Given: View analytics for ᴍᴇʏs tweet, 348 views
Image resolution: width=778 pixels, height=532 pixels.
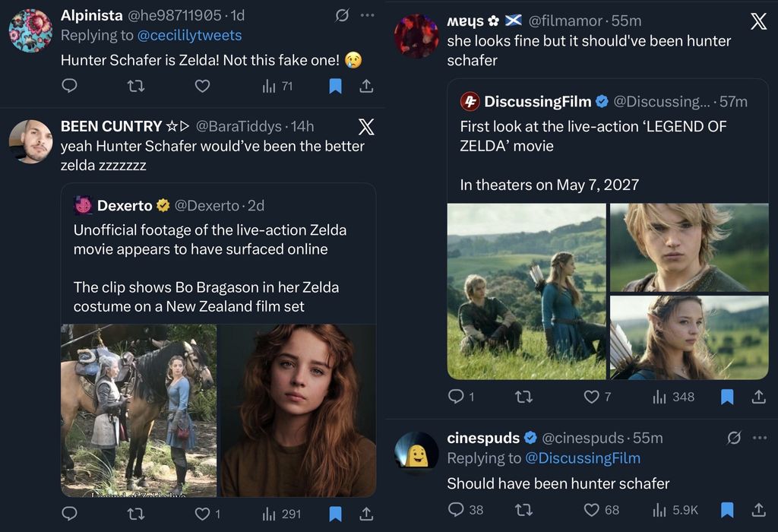Looking at the screenshot, I should pyautogui.click(x=673, y=396).
